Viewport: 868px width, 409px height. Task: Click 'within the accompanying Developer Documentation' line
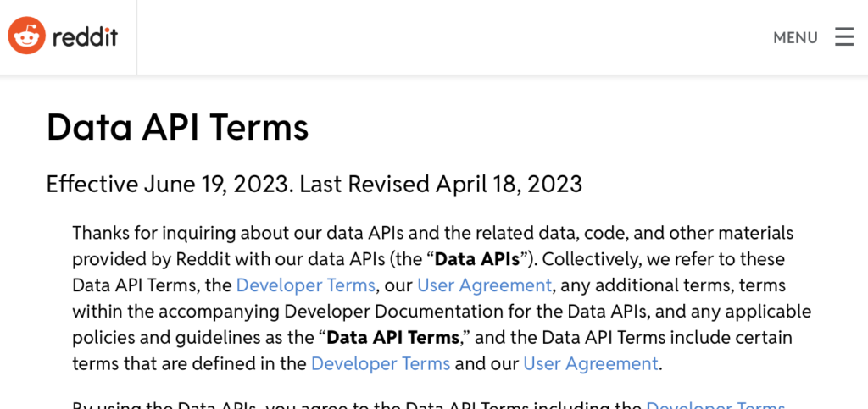click(x=442, y=312)
